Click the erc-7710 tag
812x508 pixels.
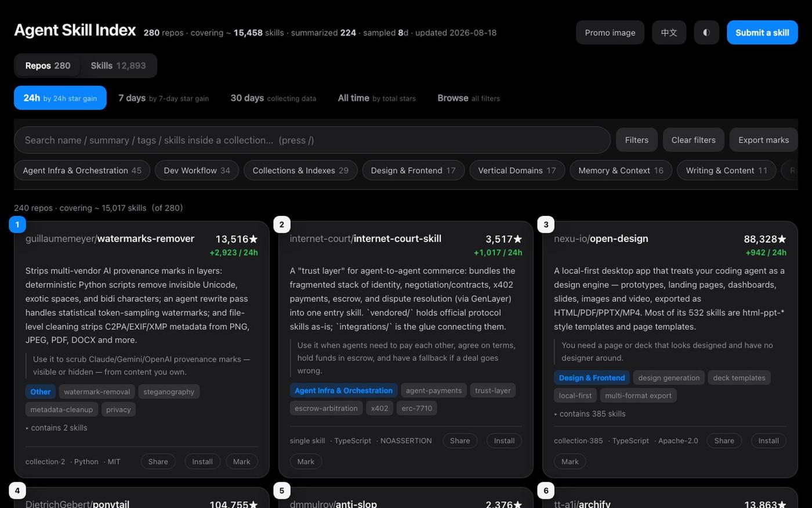pos(417,408)
